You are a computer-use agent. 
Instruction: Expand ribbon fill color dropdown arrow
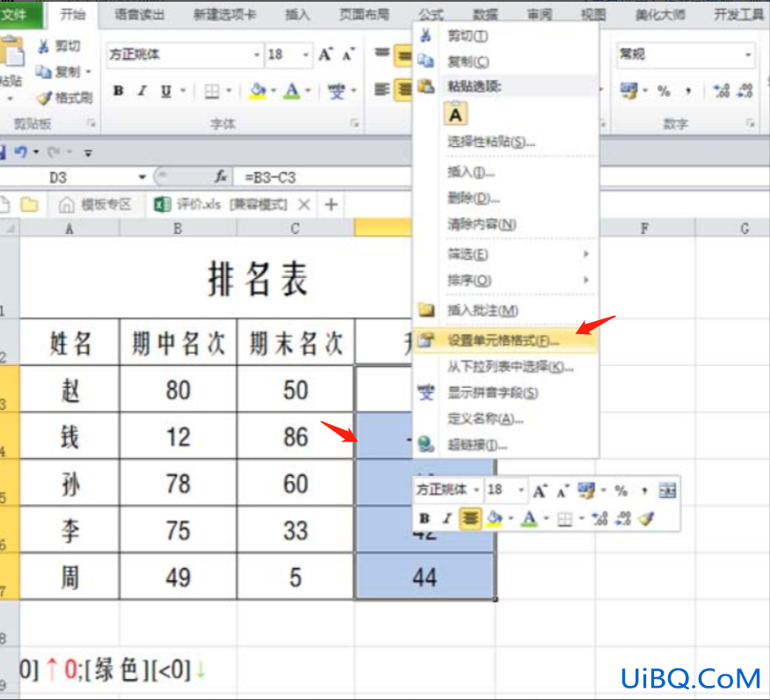coord(273,91)
